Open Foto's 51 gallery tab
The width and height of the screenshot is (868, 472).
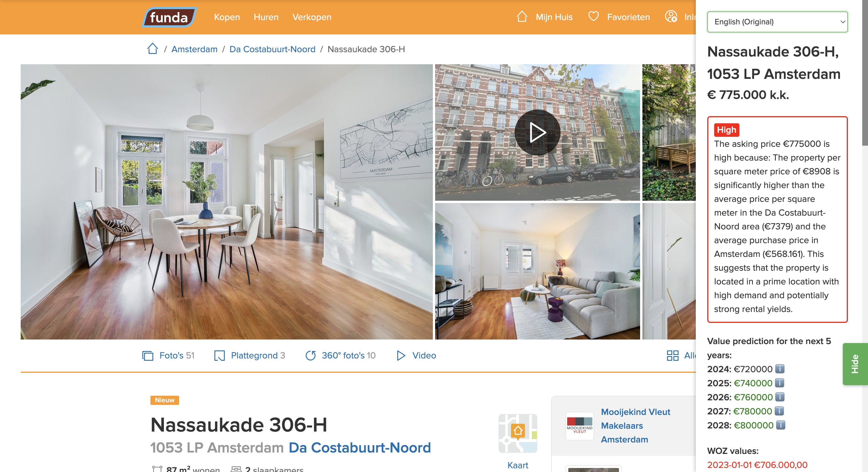click(168, 356)
